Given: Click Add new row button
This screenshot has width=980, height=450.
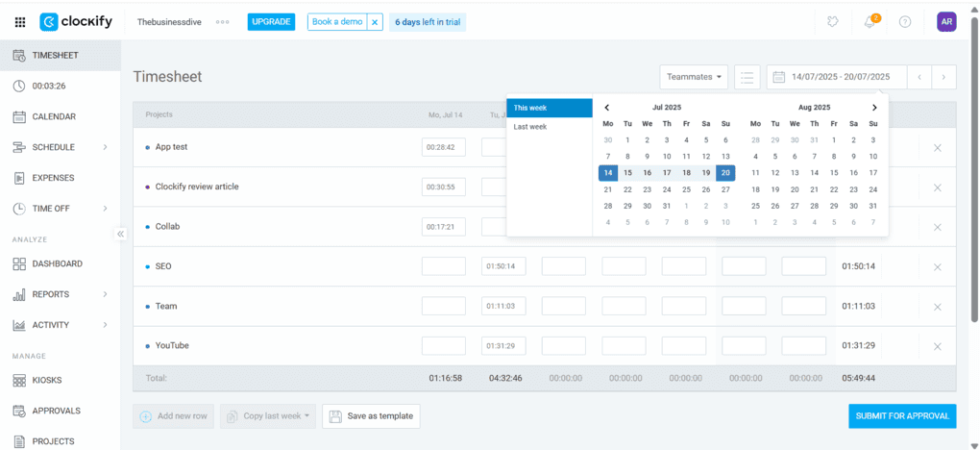Looking at the screenshot, I should pyautogui.click(x=174, y=416).
